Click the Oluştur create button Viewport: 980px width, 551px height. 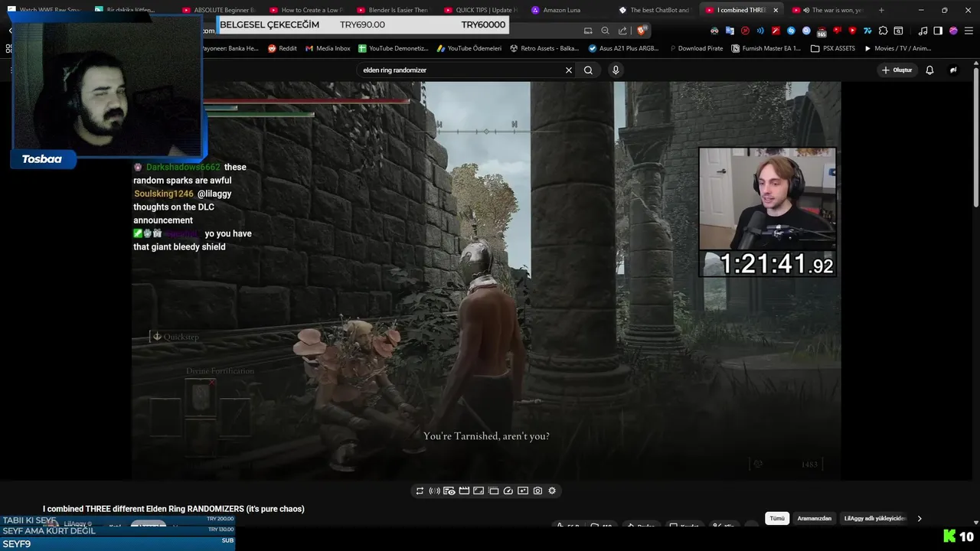[x=897, y=70]
